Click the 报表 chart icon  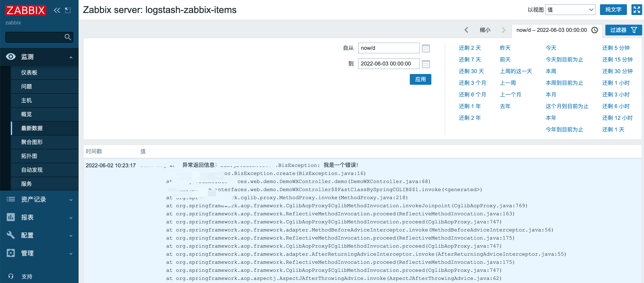point(11,217)
